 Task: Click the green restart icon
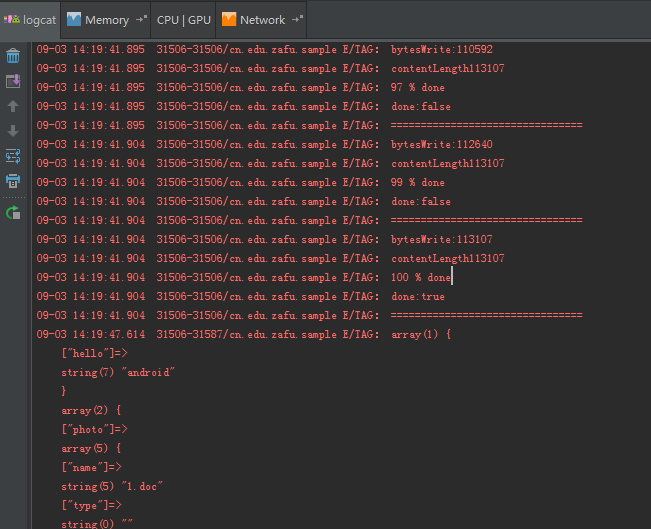point(13,213)
